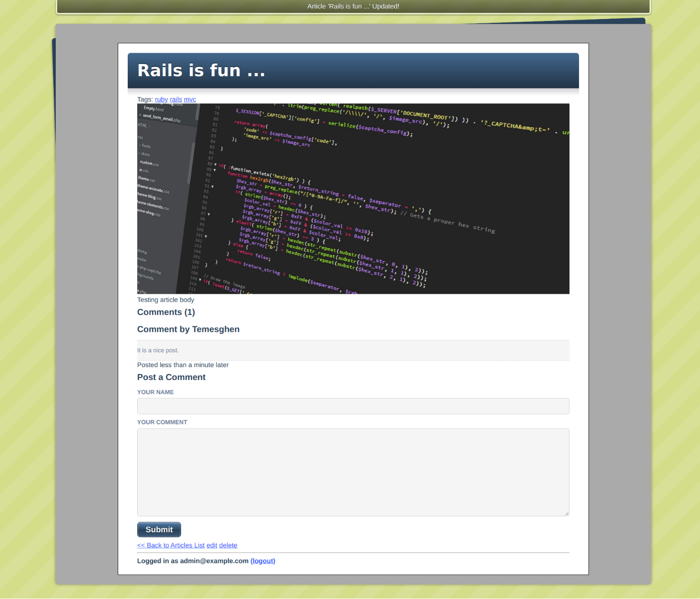The image size is (700, 599).
Task: Click the 'YOUR NAME' field label
Action: [x=155, y=392]
